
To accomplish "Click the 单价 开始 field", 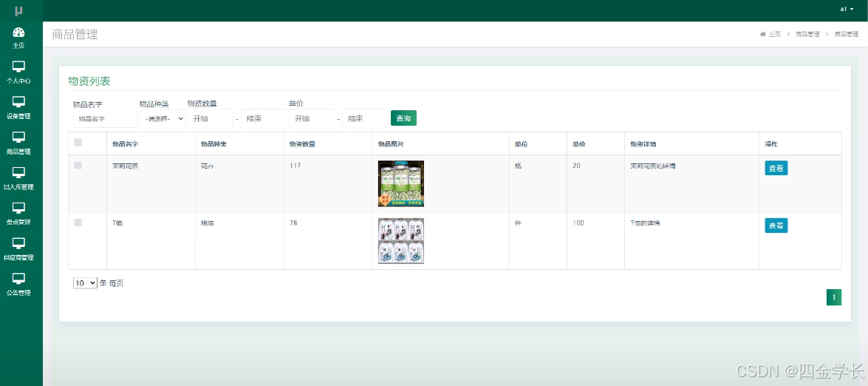I will pos(312,118).
